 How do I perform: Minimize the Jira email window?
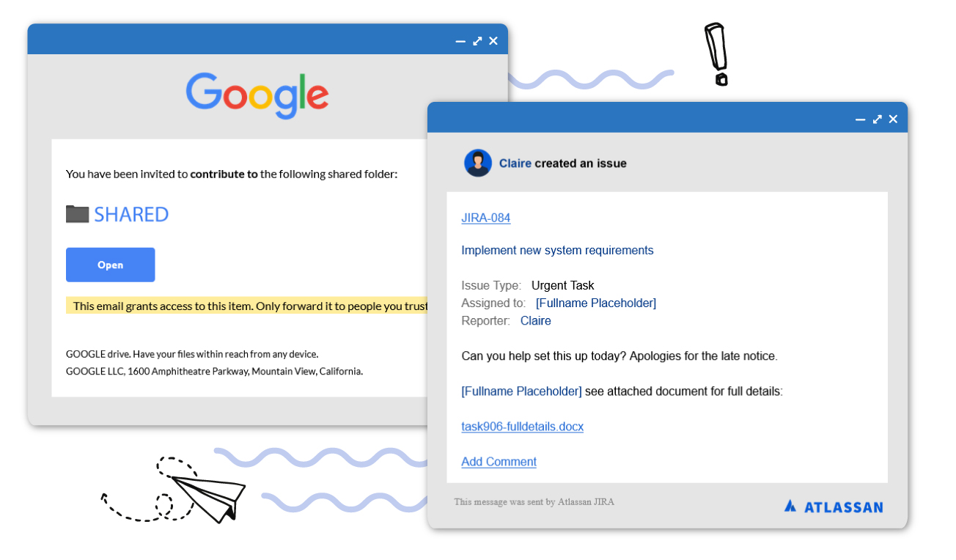pyautogui.click(x=861, y=119)
